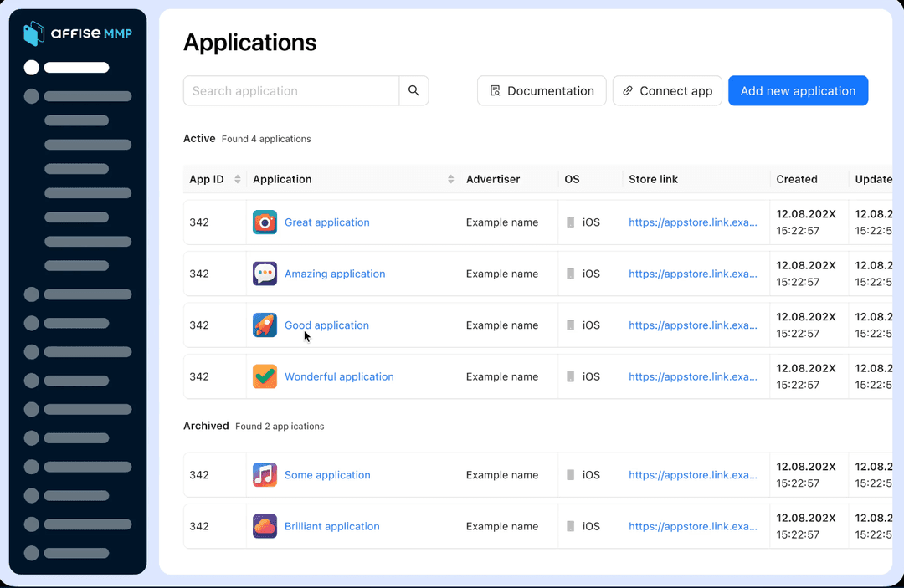Open store link for Some application
The image size is (904, 588).
coord(693,475)
